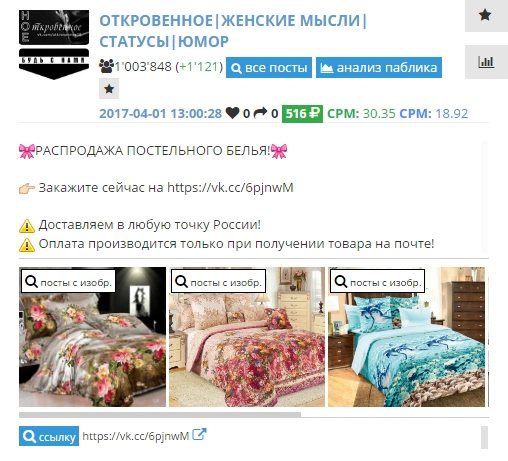Image resolution: width=508 pixels, height=461 pixels.
Task: Search posts with the blue dolphin bedding image
Action: click(x=377, y=282)
